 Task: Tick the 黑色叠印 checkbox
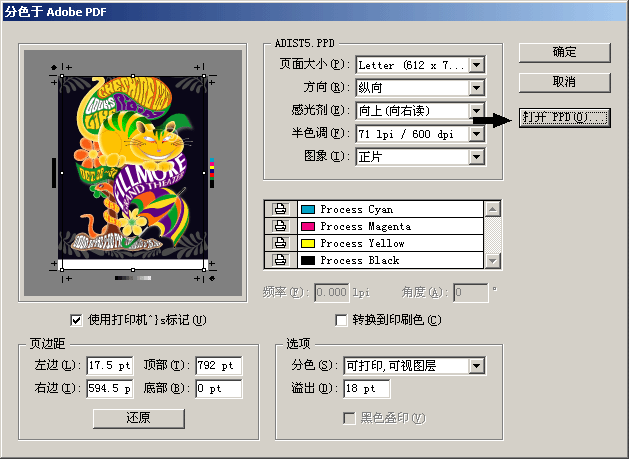pyautogui.click(x=349, y=418)
